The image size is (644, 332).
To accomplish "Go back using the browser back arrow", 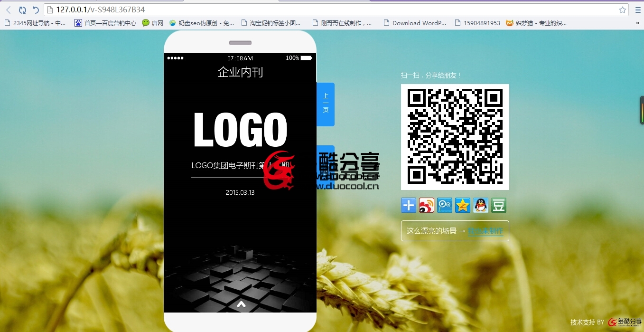I will click(x=9, y=10).
